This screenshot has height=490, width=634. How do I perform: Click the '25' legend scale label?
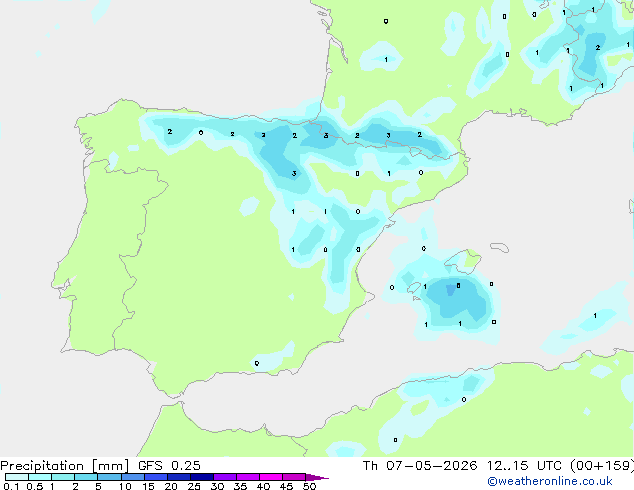(194, 486)
